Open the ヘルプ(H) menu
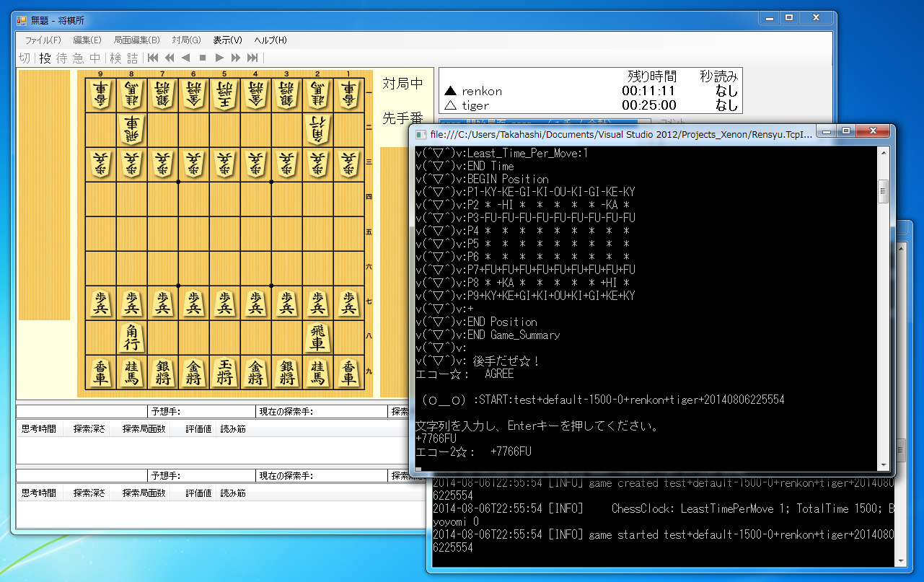This screenshot has height=582, width=924. click(270, 40)
